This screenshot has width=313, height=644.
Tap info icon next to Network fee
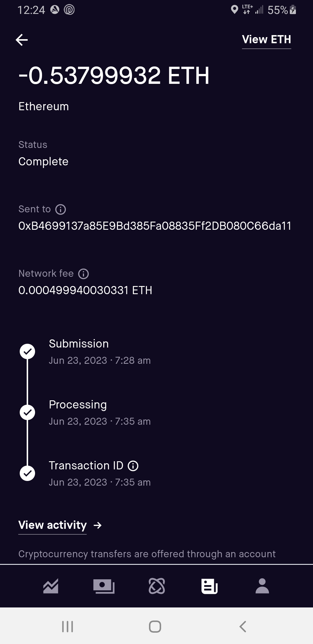(83, 274)
